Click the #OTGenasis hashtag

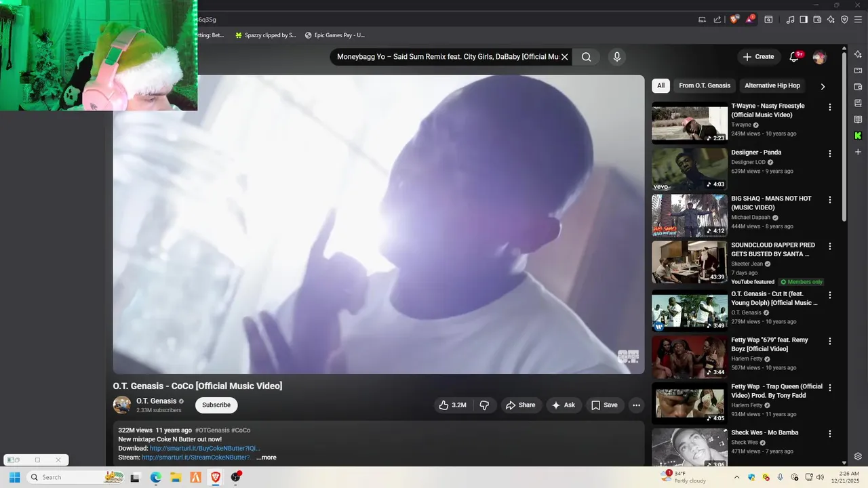(x=212, y=430)
